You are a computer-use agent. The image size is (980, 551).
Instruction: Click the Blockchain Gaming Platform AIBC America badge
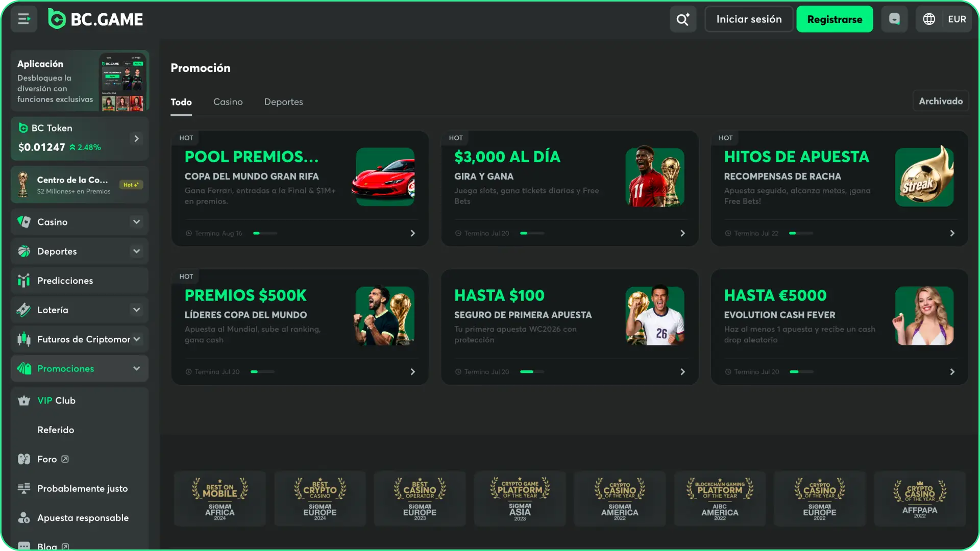720,498
